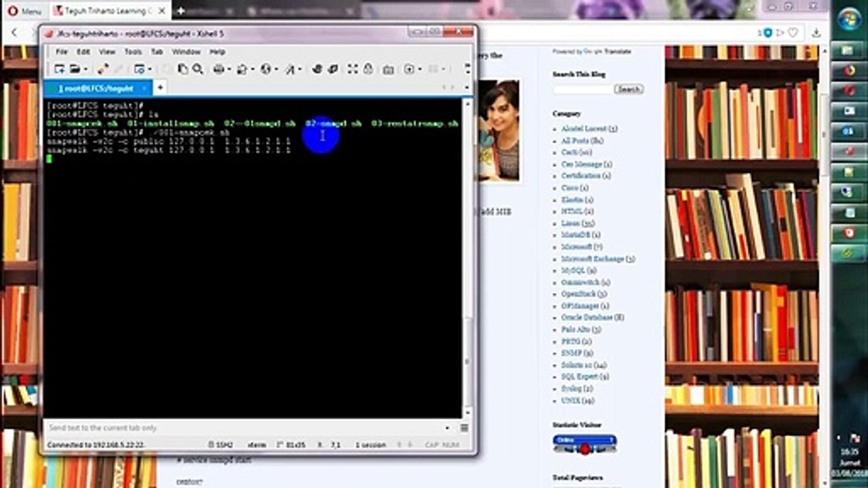Open the View menu in Xshell
This screenshot has width=868, height=488.
107,52
